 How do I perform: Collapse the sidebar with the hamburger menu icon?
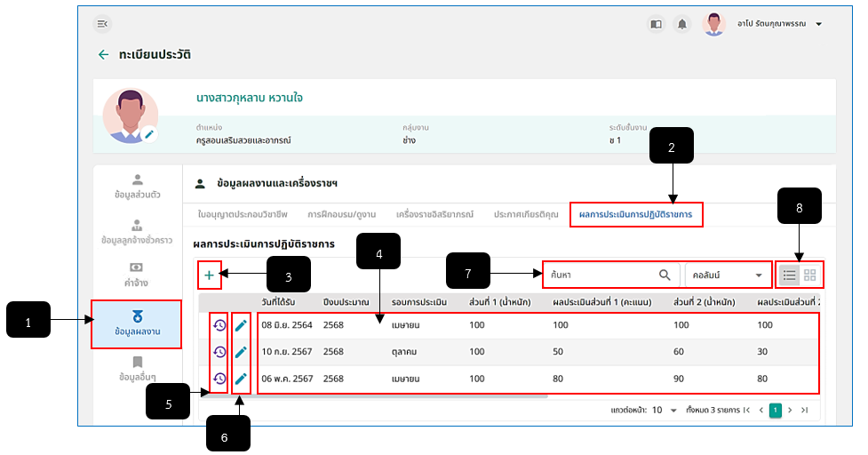(102, 24)
